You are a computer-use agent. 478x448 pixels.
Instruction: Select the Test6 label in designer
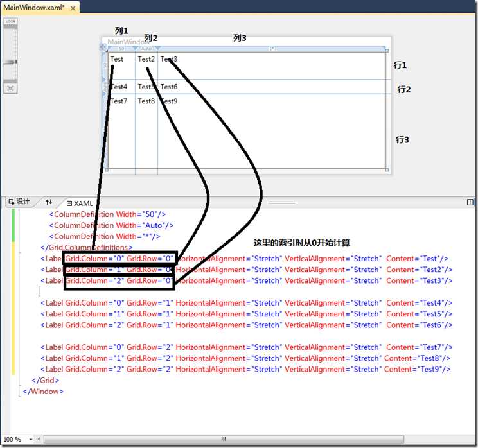[x=169, y=87]
